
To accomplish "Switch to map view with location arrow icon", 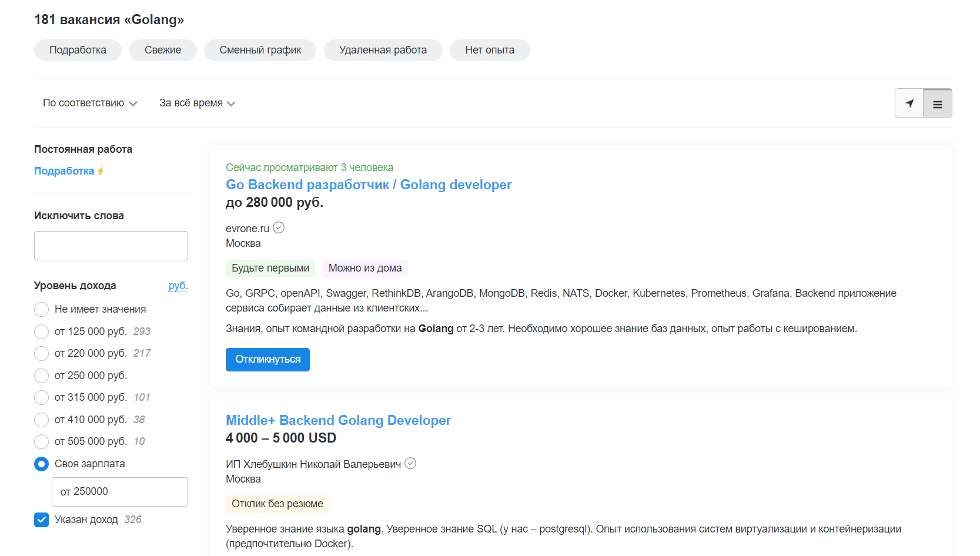I will (909, 103).
